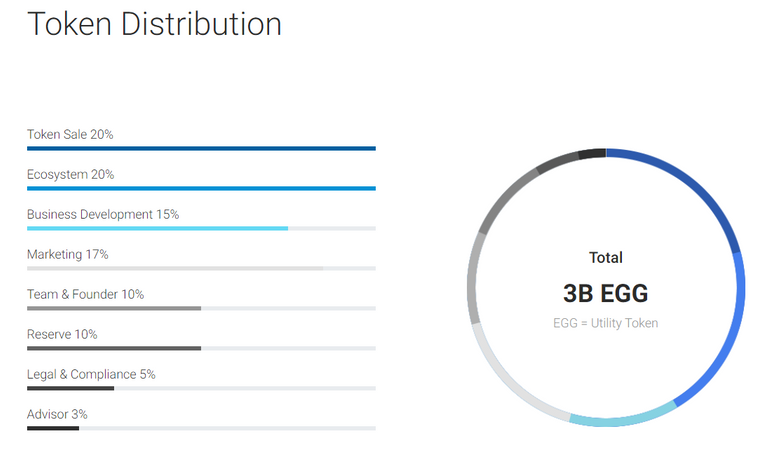Click the EGG = Utility Token caption
This screenshot has height=462, width=768.
click(x=606, y=323)
